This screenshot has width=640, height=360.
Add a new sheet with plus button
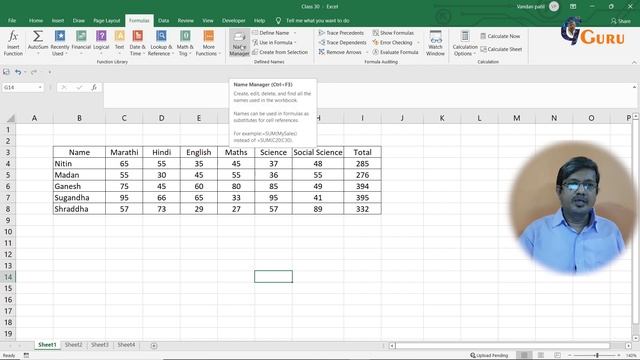pyautogui.click(x=154, y=346)
